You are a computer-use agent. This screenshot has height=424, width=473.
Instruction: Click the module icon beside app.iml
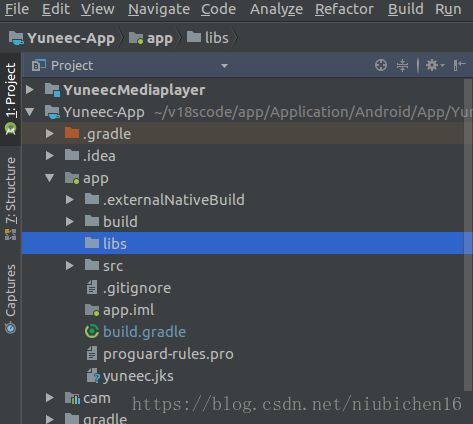92,310
